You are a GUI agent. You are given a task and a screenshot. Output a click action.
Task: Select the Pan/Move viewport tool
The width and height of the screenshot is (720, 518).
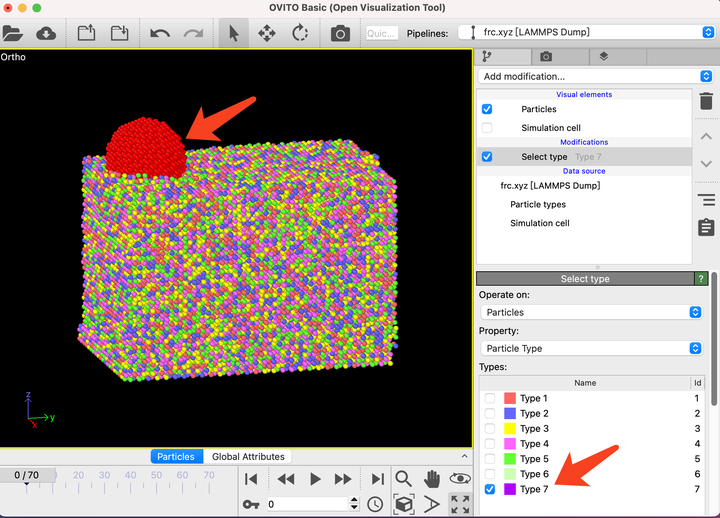pos(267,33)
